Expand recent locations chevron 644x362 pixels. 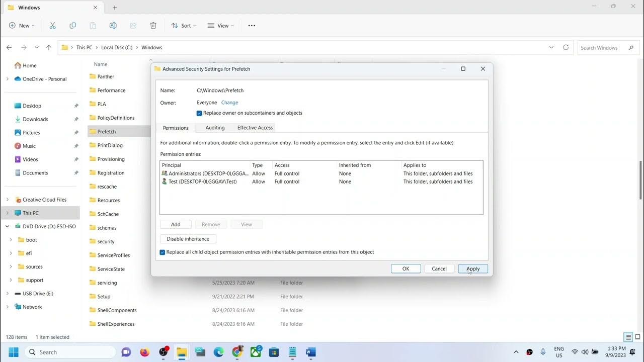coord(36,47)
